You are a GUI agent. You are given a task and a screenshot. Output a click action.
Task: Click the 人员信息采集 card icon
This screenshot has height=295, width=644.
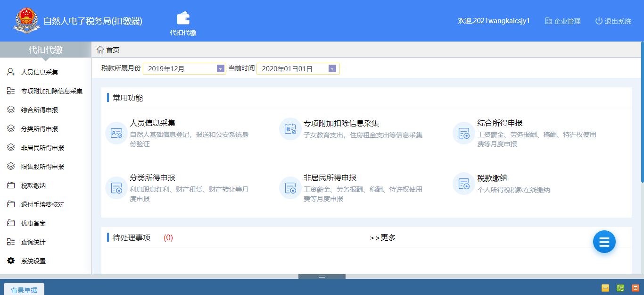pos(116,133)
